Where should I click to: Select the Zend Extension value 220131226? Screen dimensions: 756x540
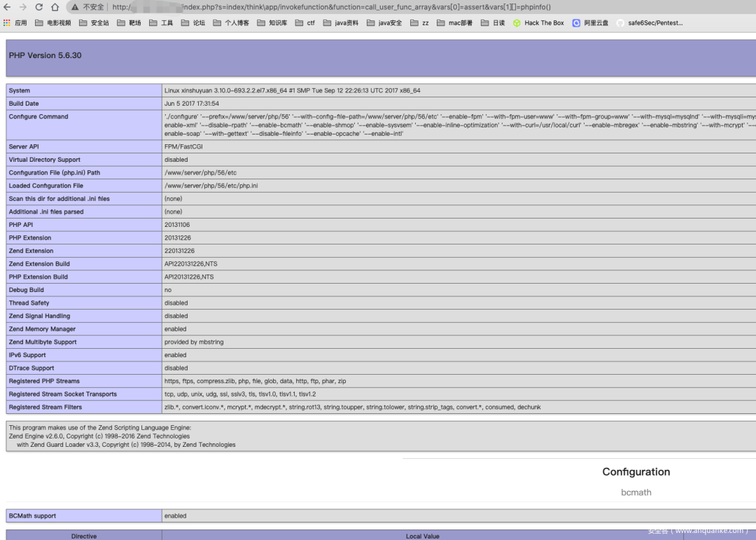click(x=179, y=251)
